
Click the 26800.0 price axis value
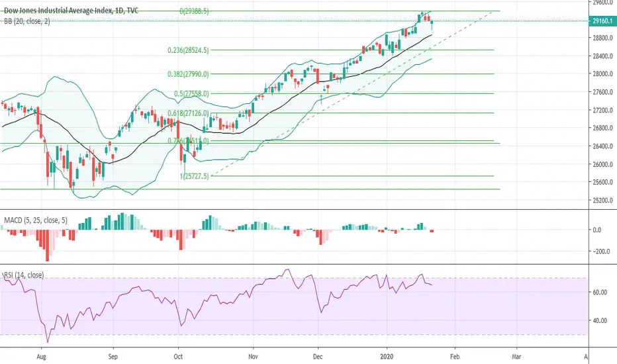pos(603,128)
